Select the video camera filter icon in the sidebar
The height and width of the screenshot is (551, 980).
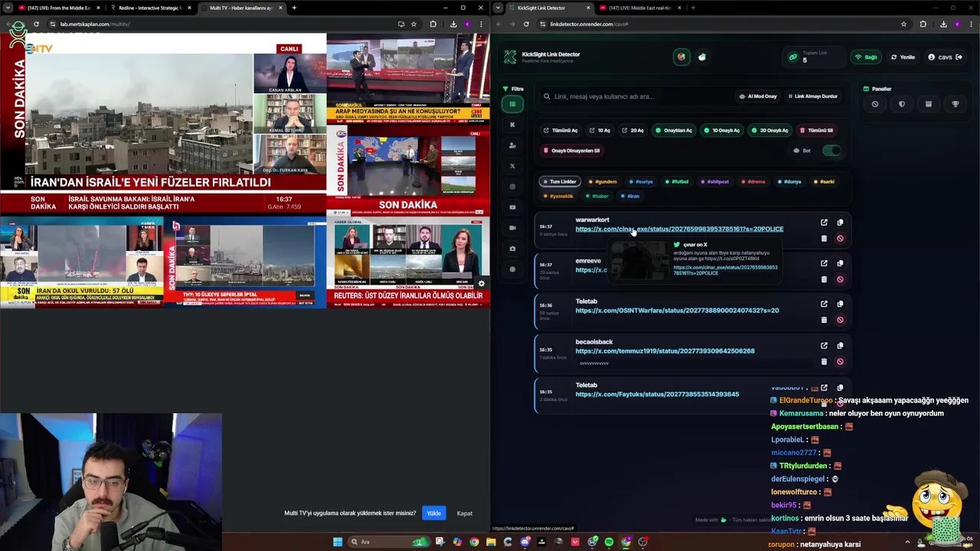[x=512, y=228]
